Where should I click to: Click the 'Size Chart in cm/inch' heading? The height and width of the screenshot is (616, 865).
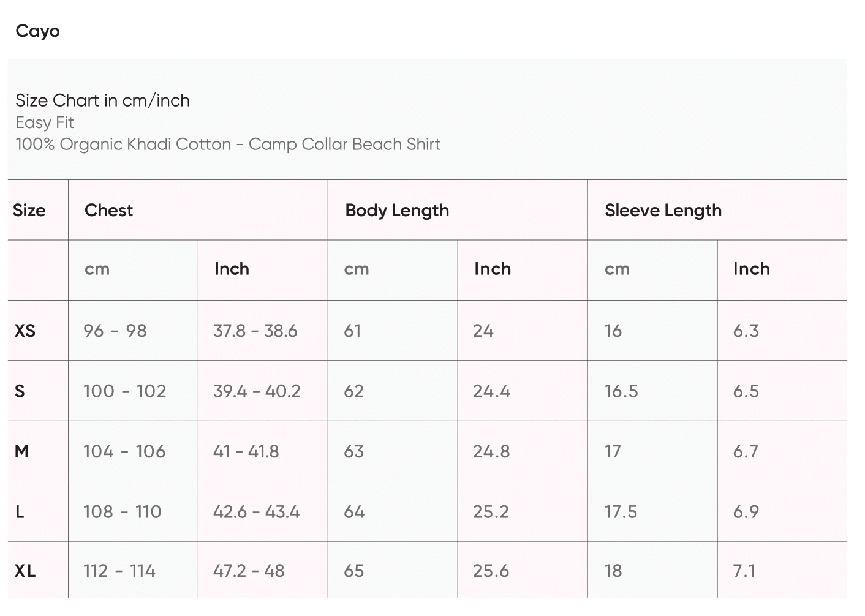pyautogui.click(x=102, y=100)
